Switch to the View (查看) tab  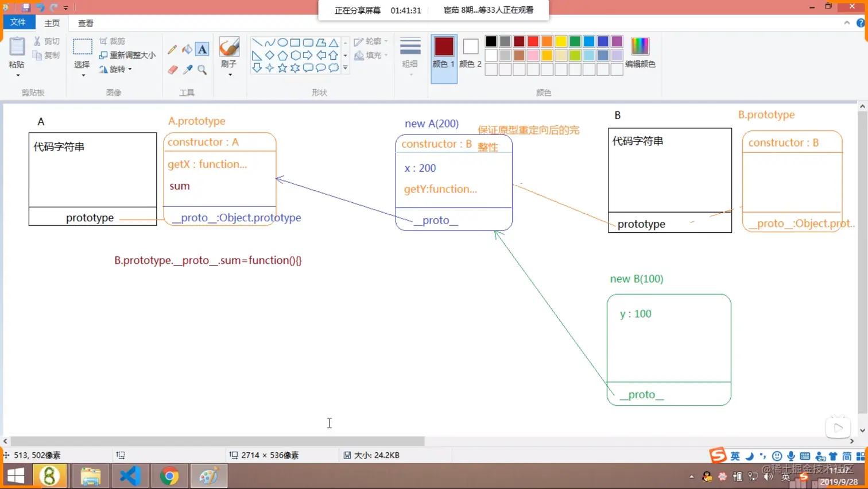click(x=86, y=23)
